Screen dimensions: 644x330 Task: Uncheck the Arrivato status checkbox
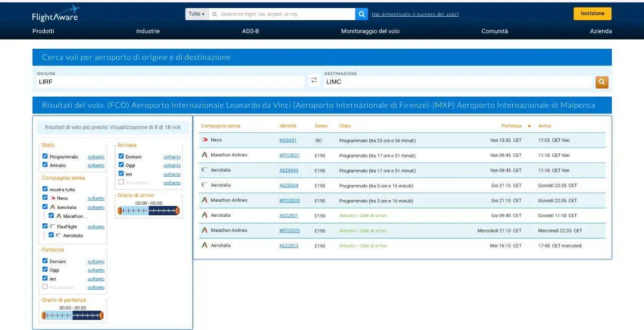coord(45,165)
